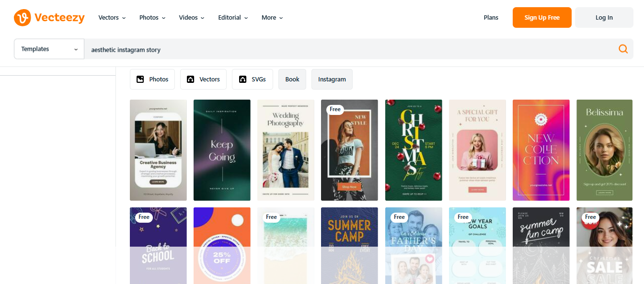
Task: Select the Instagram related search tag
Action: coord(332,80)
